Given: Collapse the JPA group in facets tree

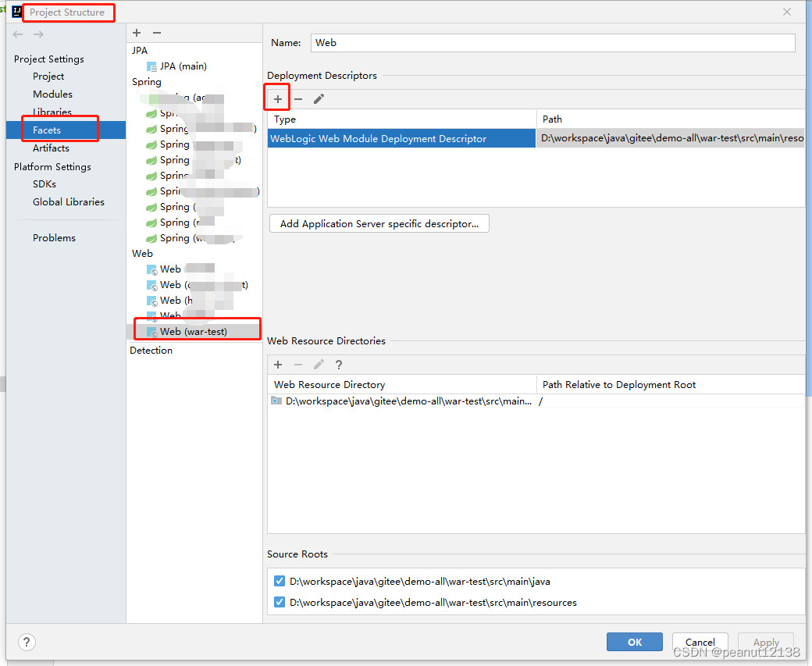Looking at the screenshot, I should tap(139, 50).
